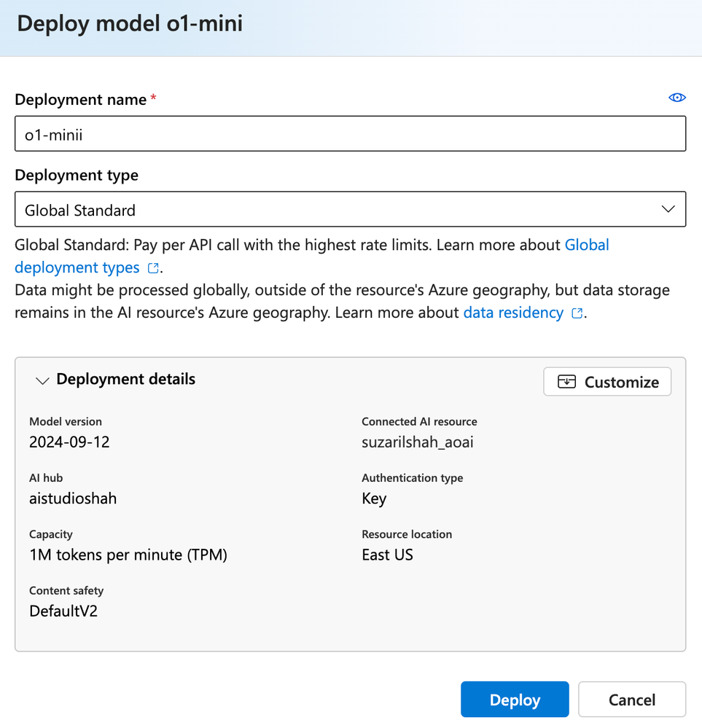Click the AI hub value aistudioshah
702x728 pixels.
73,498
